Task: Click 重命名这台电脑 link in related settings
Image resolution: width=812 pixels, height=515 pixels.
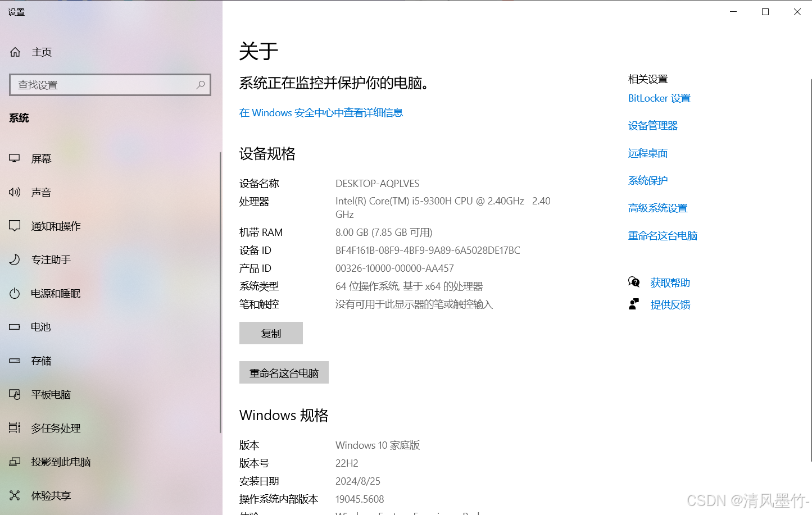Action: (663, 235)
